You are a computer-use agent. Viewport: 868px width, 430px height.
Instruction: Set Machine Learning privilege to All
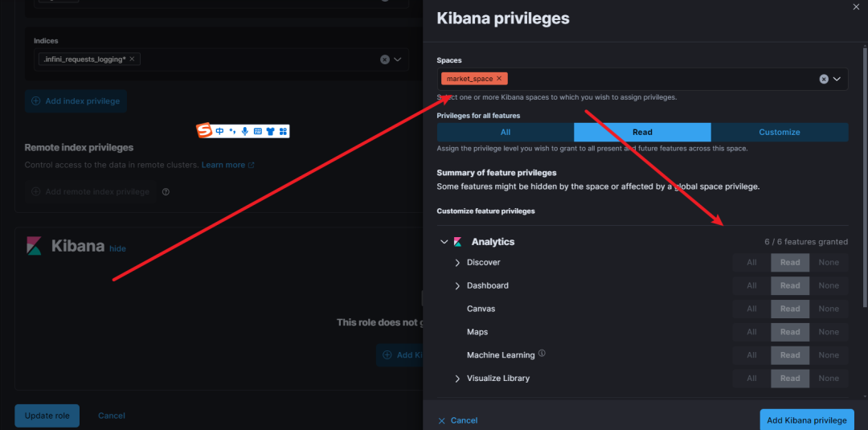(x=751, y=355)
